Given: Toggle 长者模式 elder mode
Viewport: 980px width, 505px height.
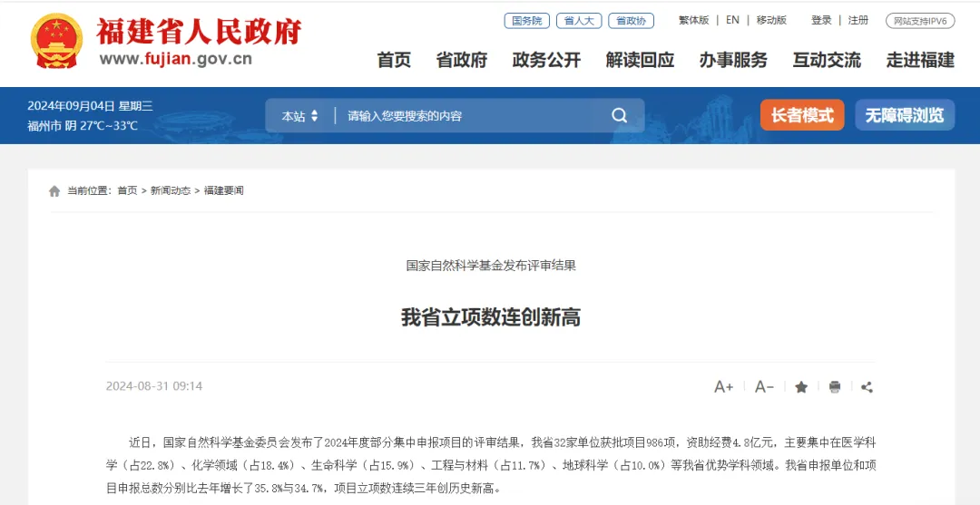Looking at the screenshot, I should [x=802, y=115].
